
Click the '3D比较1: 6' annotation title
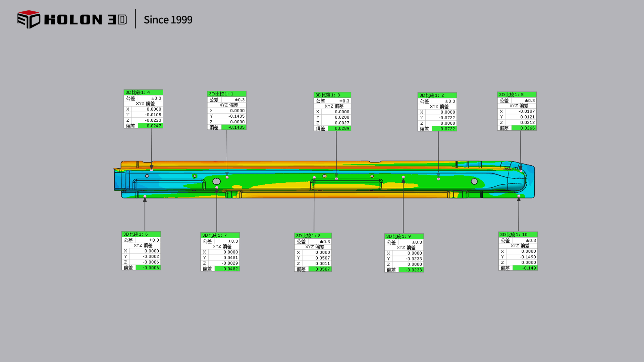[x=141, y=234]
